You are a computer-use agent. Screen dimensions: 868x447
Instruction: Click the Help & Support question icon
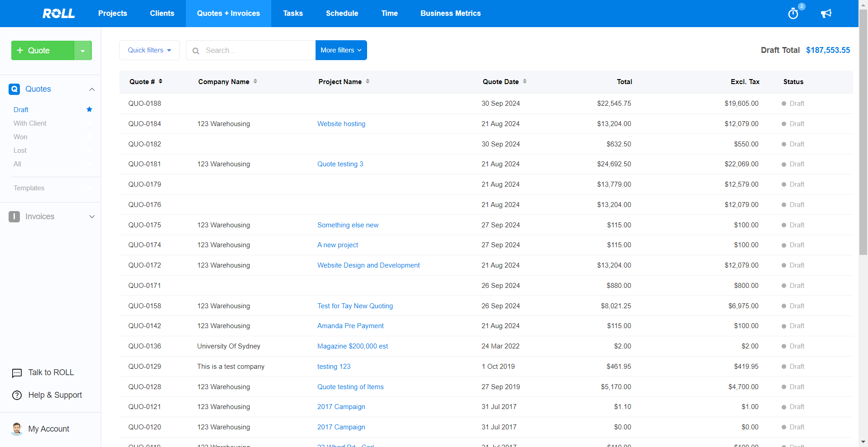[17, 395]
